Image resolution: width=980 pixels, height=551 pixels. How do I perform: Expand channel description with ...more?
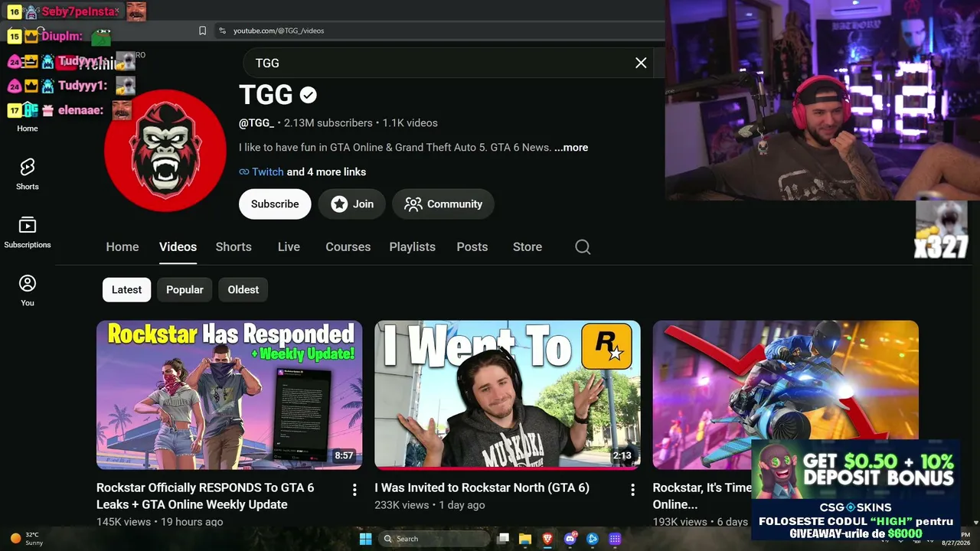click(571, 148)
